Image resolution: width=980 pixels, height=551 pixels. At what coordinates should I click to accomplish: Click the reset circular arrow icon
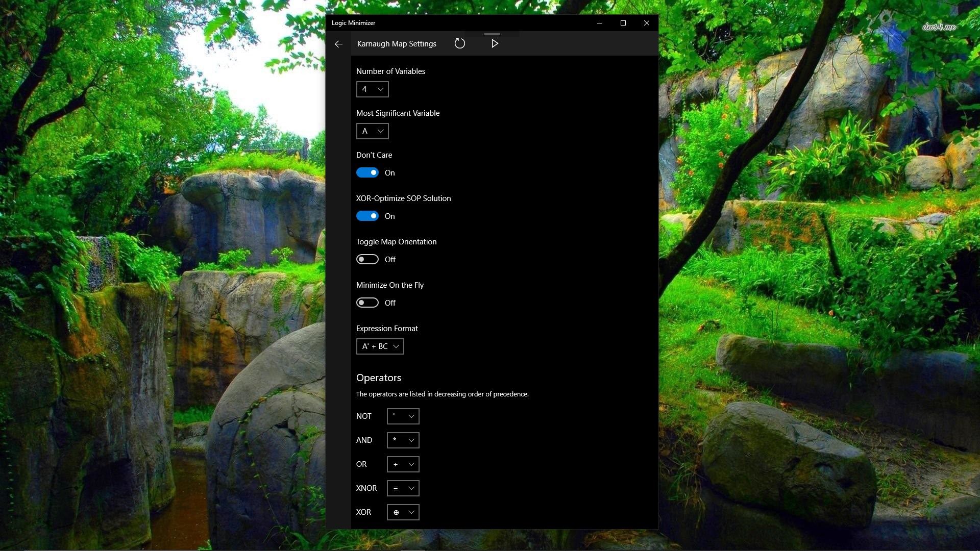459,44
